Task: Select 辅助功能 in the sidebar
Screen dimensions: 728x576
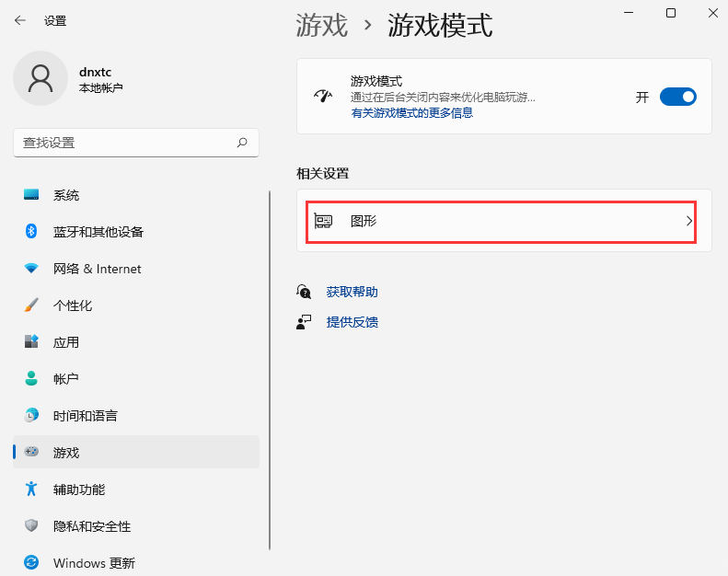Action: [x=136, y=490]
